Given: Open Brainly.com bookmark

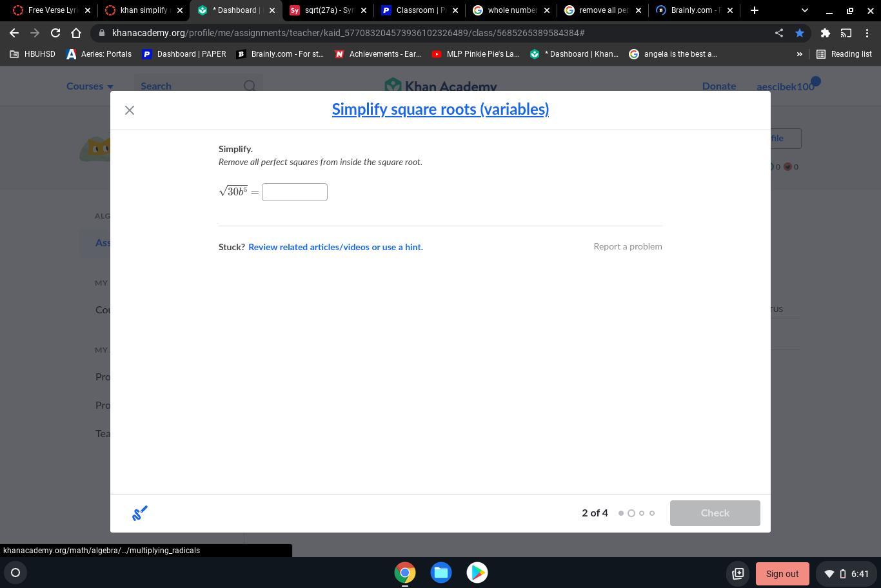Looking at the screenshot, I should (280, 54).
